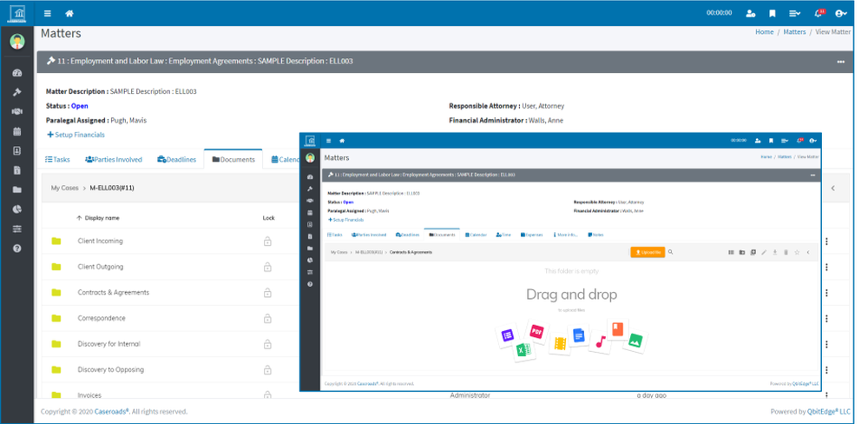Screen dimensions: 868x424
Task: Click the user avatar in the main left sidebar
Action: (17, 42)
